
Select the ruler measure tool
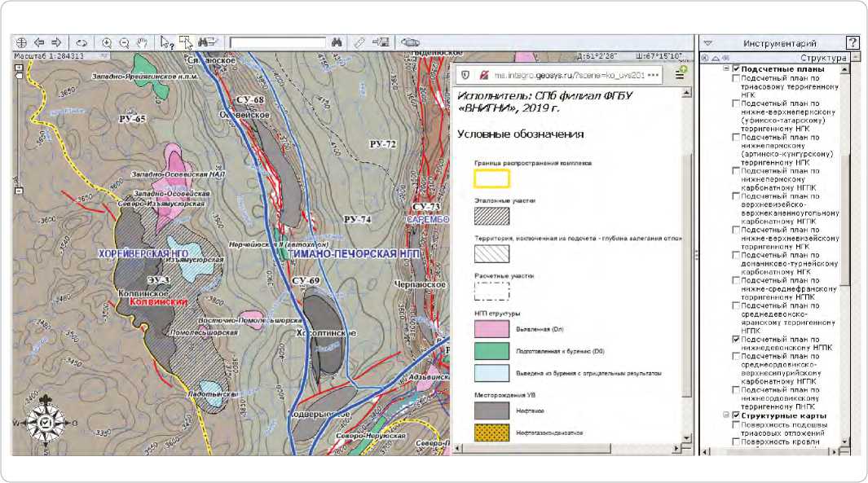tap(359, 42)
